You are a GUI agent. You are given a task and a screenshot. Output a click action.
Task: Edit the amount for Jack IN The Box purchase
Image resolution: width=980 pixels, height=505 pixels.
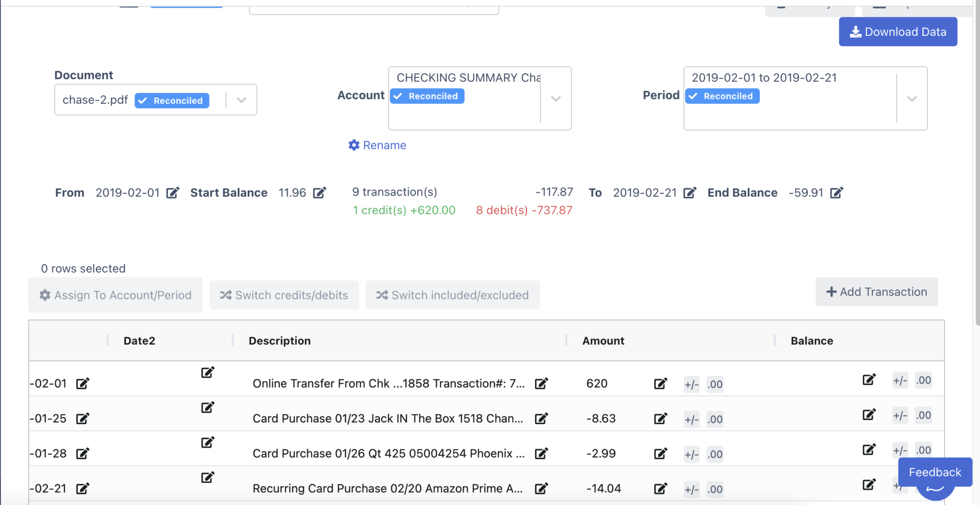click(x=660, y=418)
